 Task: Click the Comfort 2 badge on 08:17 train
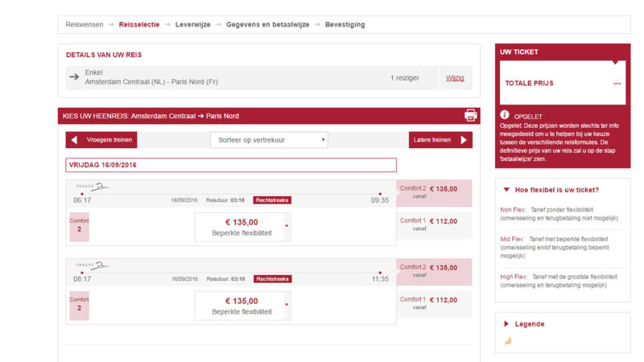(x=79, y=305)
